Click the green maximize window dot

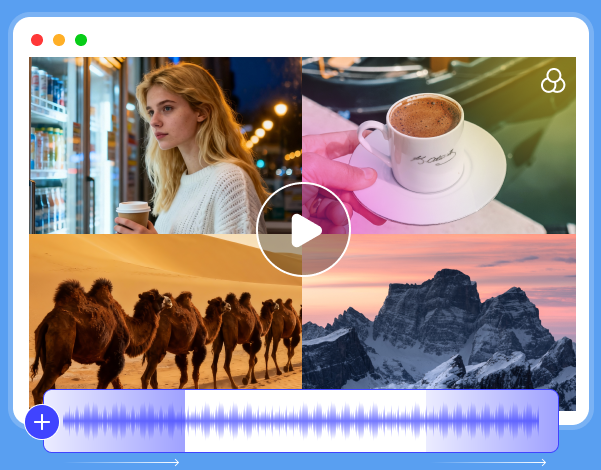(x=81, y=40)
